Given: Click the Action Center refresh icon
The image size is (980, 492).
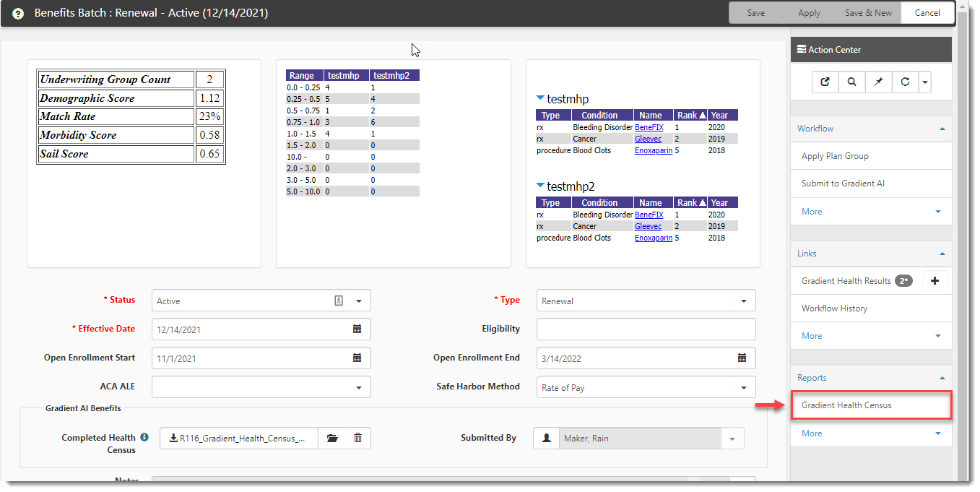Looking at the screenshot, I should [x=906, y=82].
